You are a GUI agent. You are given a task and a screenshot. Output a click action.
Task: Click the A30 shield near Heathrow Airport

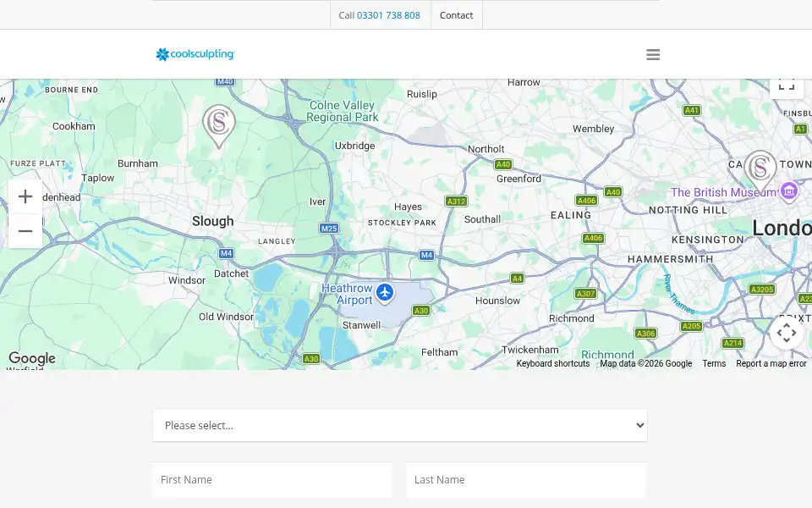coord(421,311)
